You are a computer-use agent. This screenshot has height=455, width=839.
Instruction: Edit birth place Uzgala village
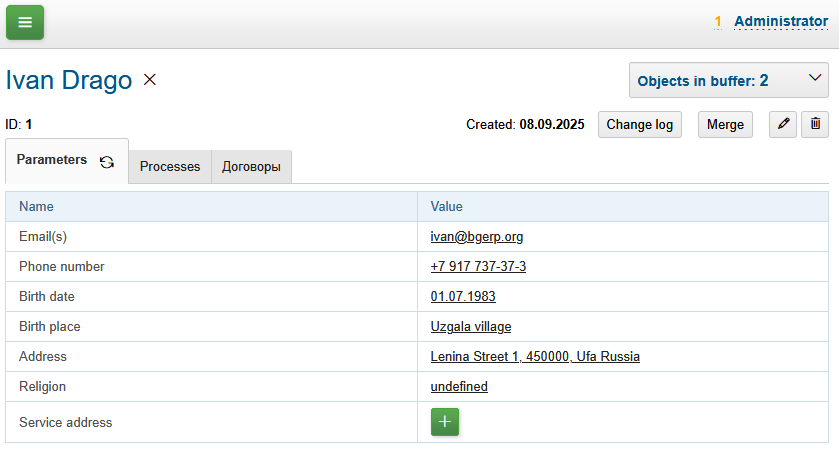(x=471, y=327)
